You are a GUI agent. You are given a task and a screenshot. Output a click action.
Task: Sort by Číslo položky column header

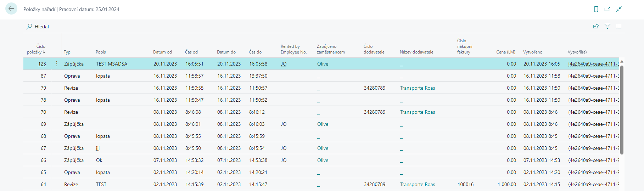(36, 49)
